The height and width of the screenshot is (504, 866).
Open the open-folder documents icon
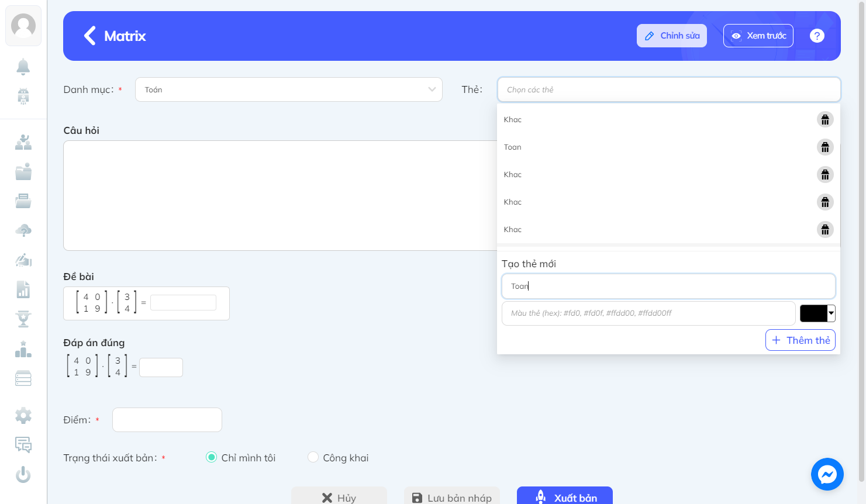(23, 201)
